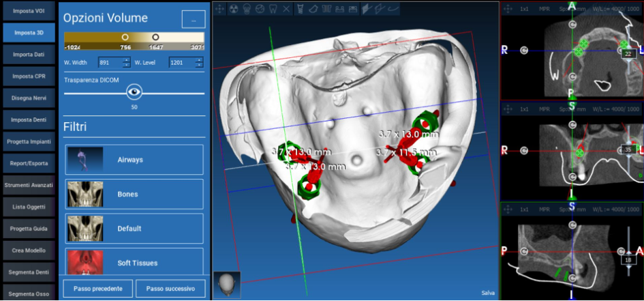Click the Salva link in 3D view

point(488,293)
